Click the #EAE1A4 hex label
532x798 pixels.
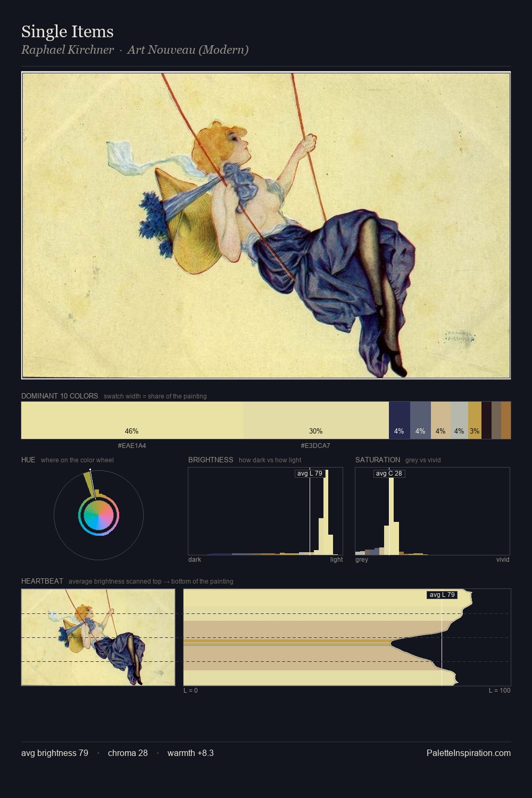132,446
